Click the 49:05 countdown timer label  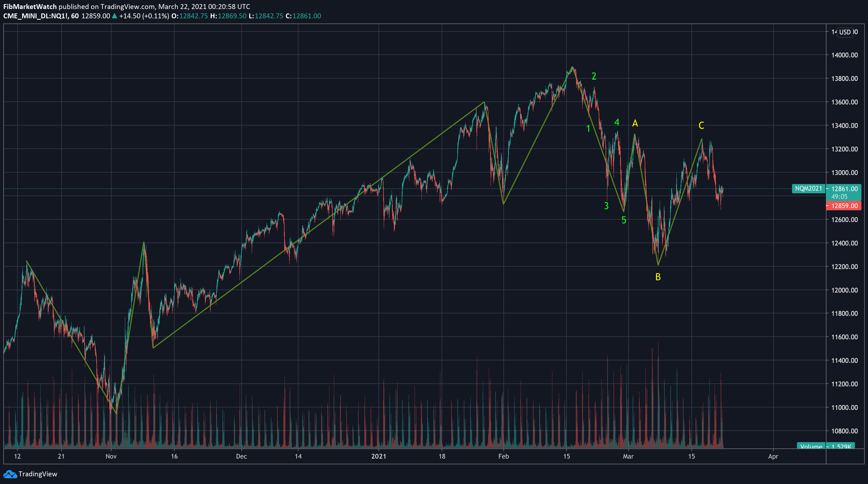(839, 197)
